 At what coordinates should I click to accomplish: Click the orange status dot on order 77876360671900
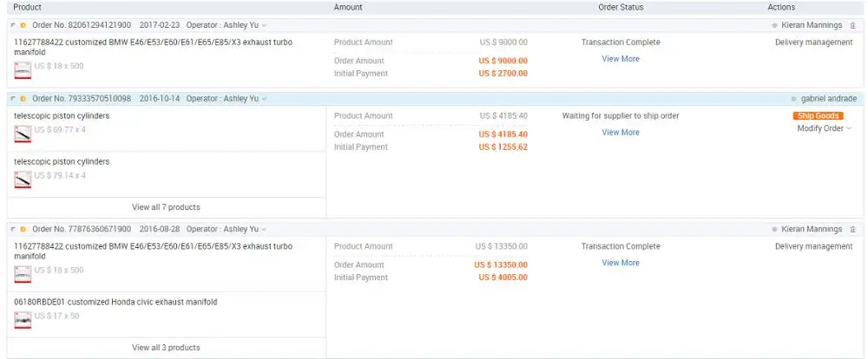(x=23, y=229)
